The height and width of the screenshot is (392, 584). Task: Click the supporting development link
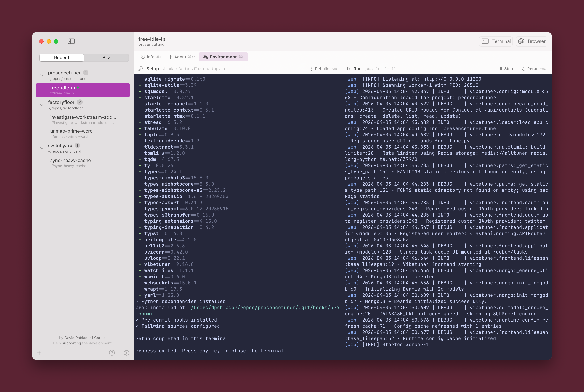pos(71,343)
